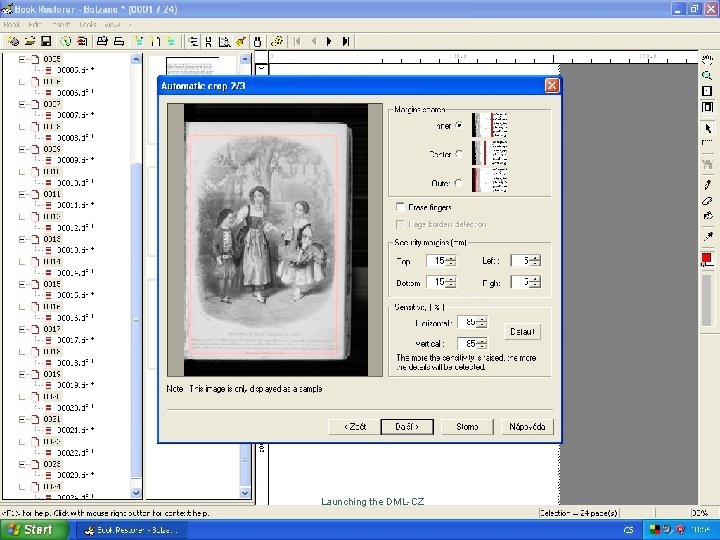
Task: Click the green circular toolbar icon
Action: pos(66,41)
